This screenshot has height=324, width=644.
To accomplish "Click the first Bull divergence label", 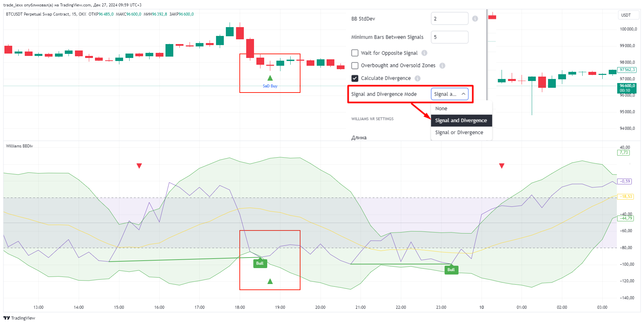I will [260, 263].
